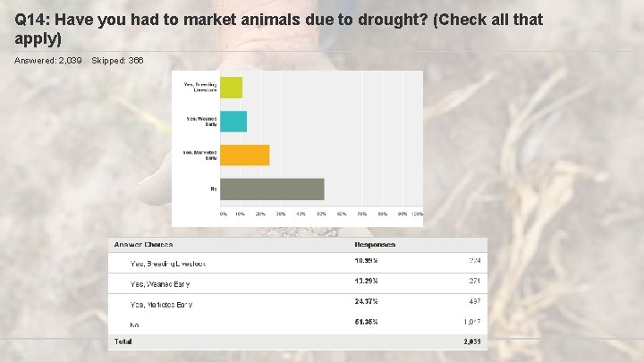Click the 'Skipped: 366' text

(117, 60)
